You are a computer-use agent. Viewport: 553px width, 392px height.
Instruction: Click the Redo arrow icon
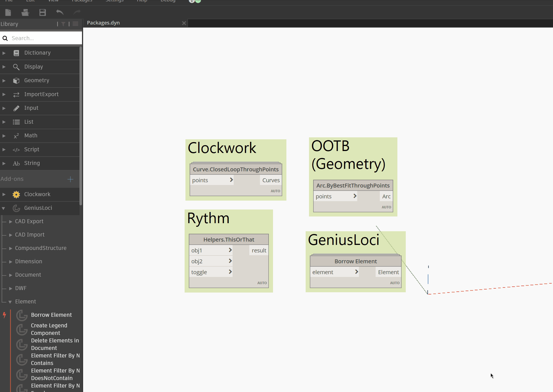tap(77, 12)
